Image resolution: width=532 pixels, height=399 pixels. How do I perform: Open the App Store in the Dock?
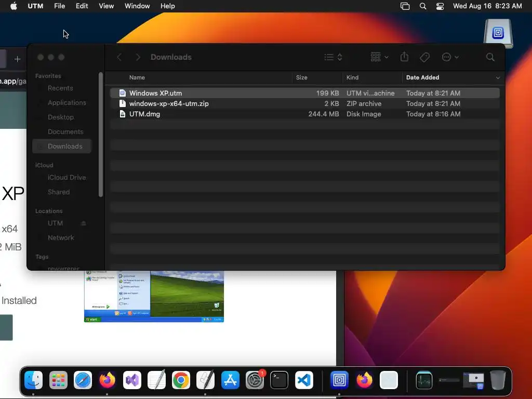pos(230,380)
